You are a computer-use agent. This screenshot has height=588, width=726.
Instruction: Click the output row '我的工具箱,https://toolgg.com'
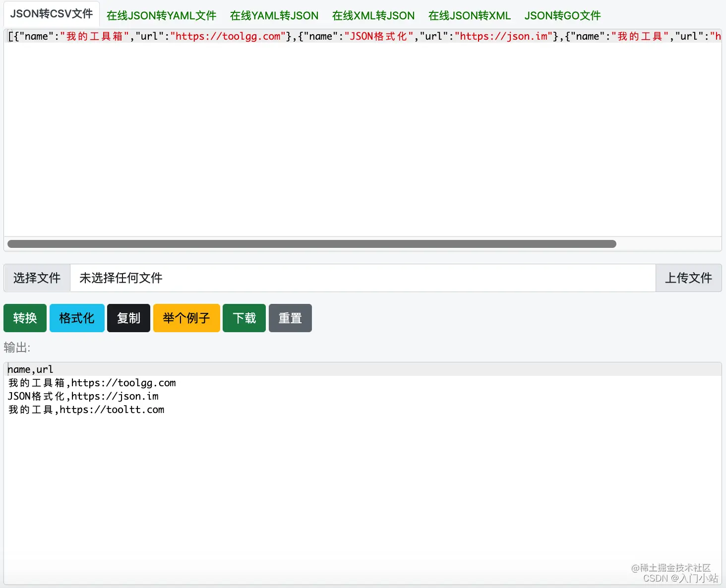[92, 383]
